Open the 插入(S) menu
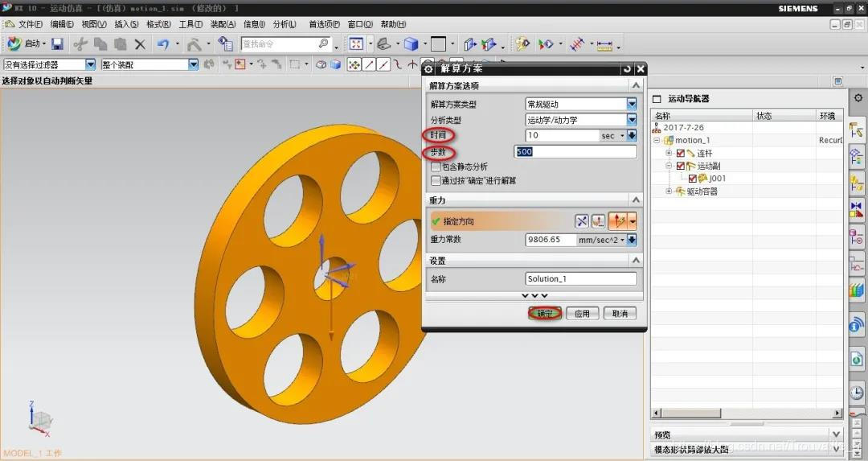Viewport: 868px width, 461px height. tap(126, 24)
